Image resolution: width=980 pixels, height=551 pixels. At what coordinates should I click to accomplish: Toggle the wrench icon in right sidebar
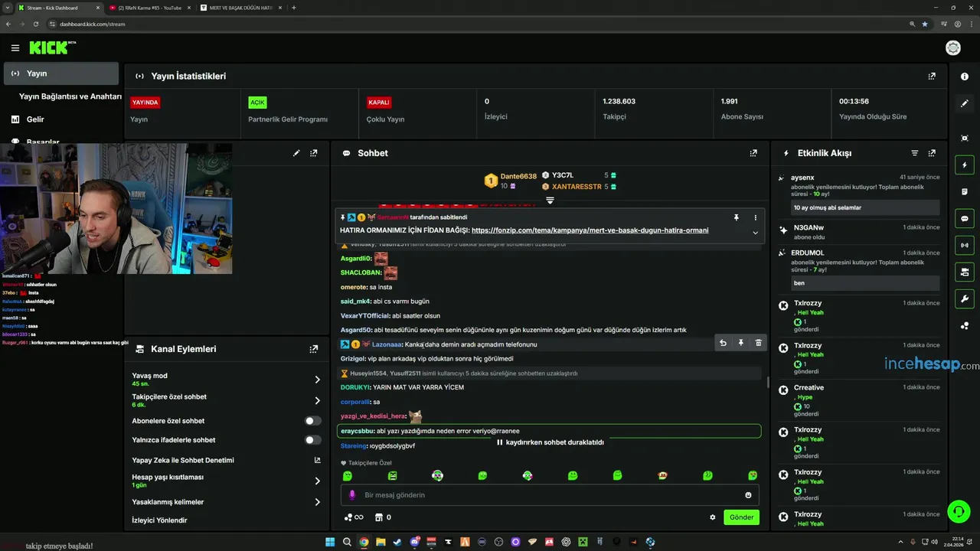(965, 298)
